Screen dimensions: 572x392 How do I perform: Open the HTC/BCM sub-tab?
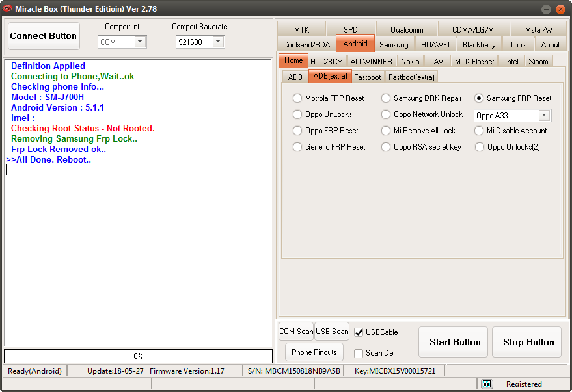coord(327,61)
